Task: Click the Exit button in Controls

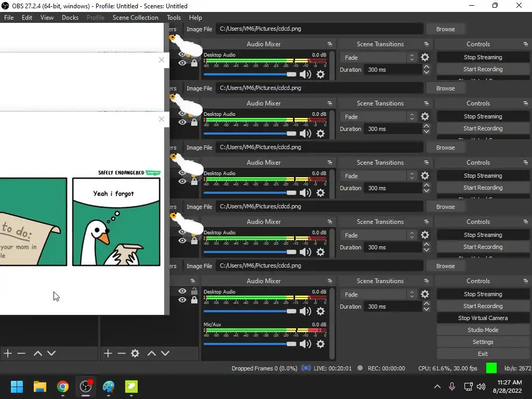Action: coord(483,354)
